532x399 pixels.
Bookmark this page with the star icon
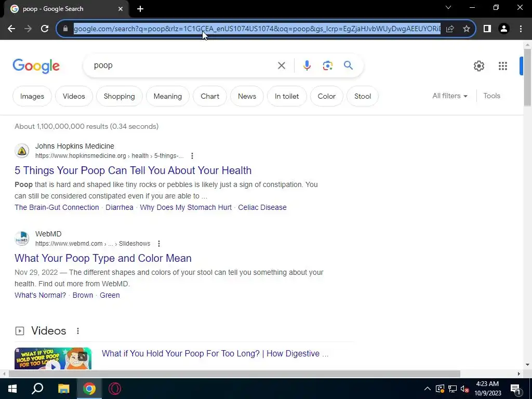467,29
